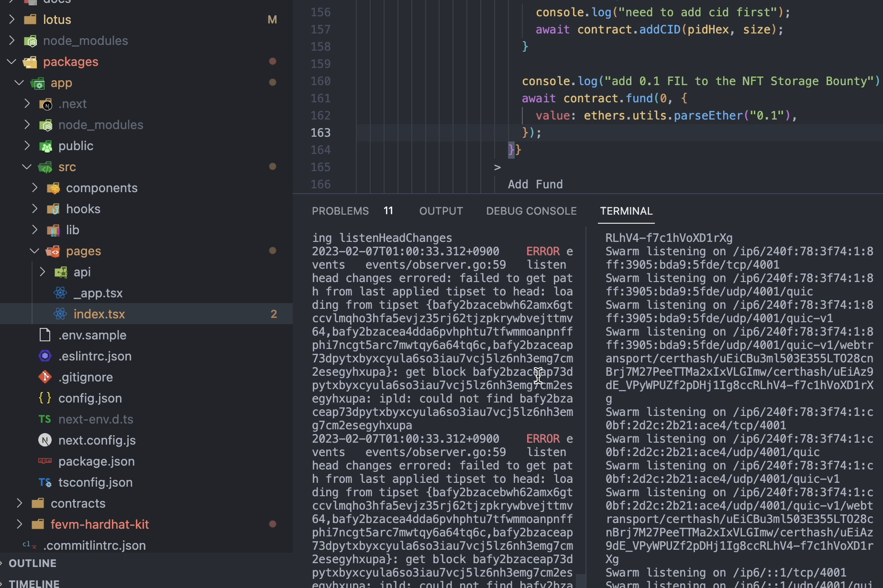Click the ESLint icon of .eslintrc.json
The image size is (883, 588).
(x=45, y=356)
